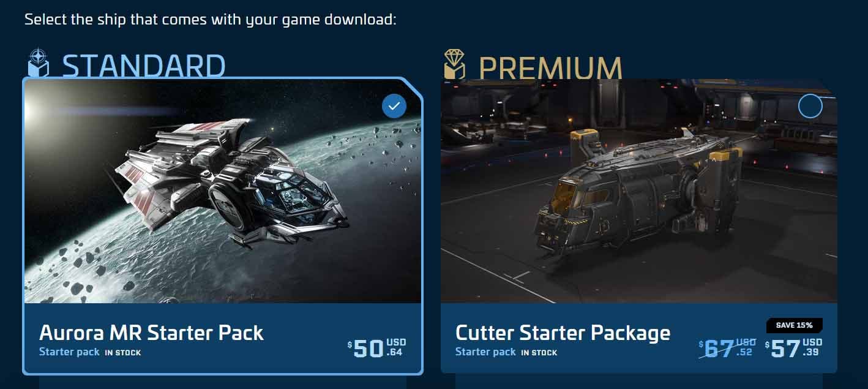The height and width of the screenshot is (389, 868).
Task: Click the SAVE 15% badge
Action: click(x=794, y=325)
